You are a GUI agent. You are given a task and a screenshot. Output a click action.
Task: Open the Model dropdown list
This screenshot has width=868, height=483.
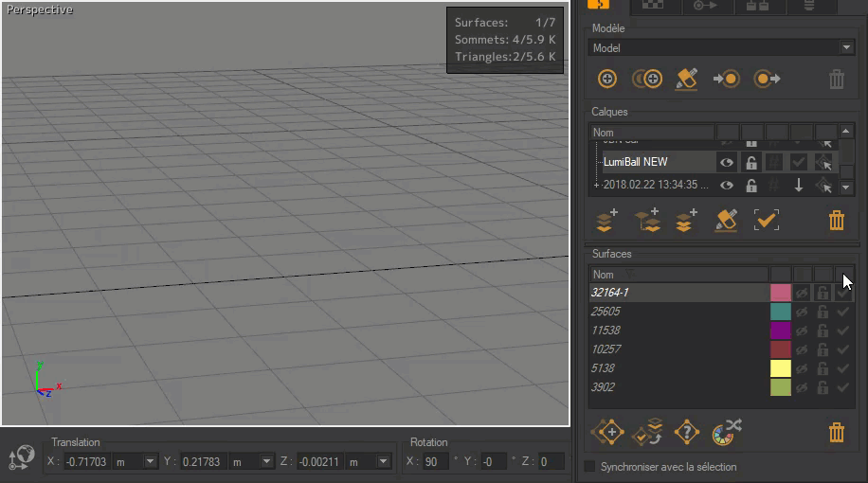point(845,47)
